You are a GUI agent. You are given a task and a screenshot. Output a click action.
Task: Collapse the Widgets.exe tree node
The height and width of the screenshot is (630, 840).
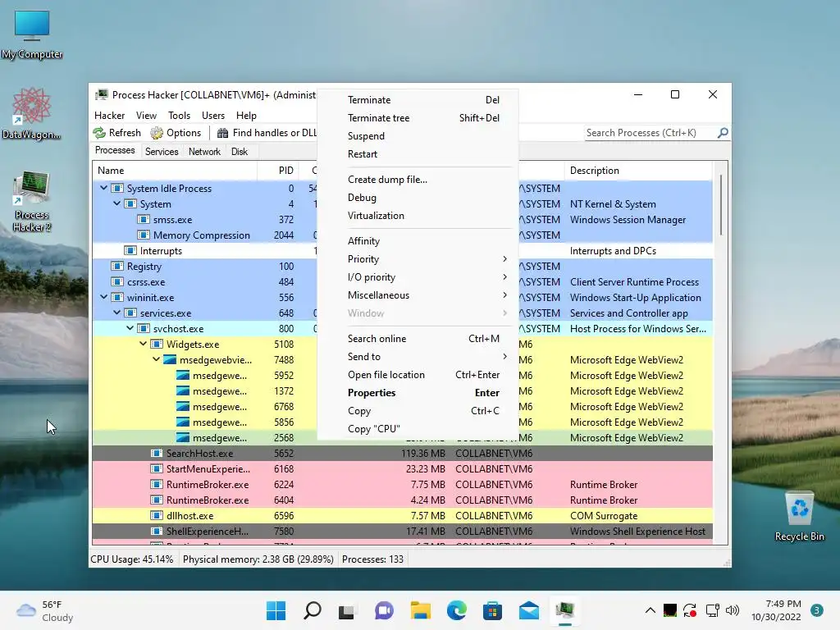(x=143, y=344)
